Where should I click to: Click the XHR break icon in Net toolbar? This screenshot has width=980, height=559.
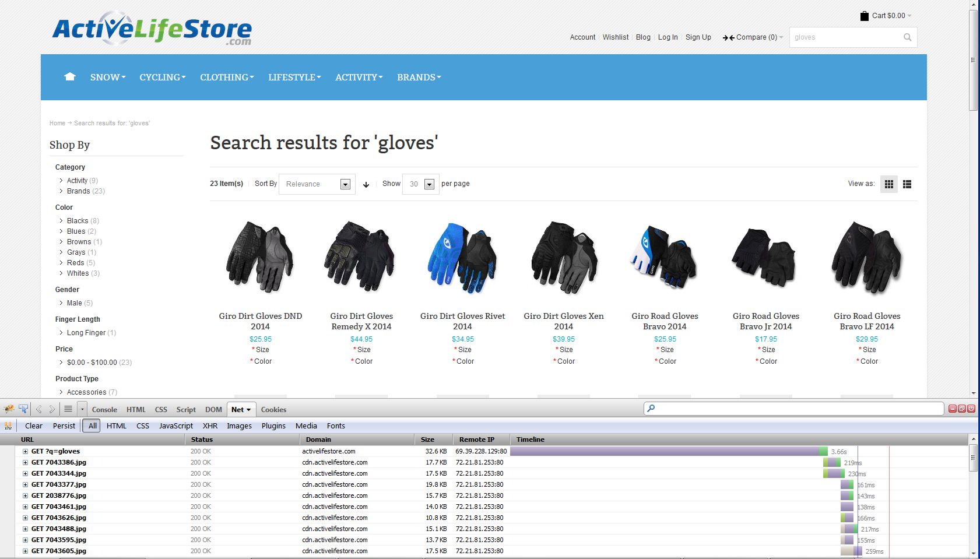[x=8, y=426]
